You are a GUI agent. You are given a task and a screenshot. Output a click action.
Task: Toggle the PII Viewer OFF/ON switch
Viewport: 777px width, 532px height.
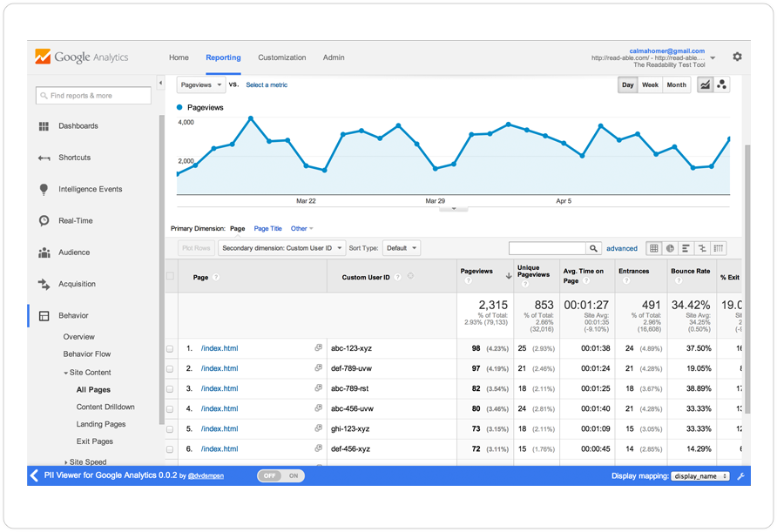click(x=281, y=476)
